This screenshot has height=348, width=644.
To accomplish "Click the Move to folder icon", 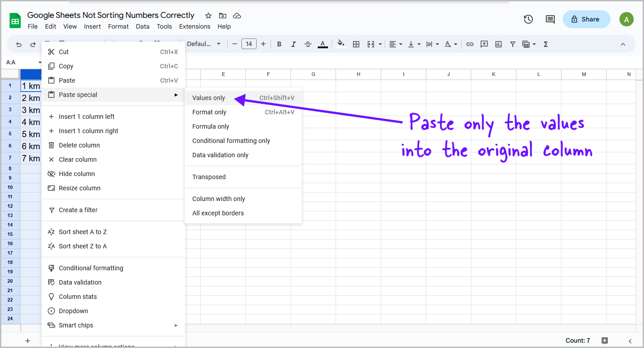I will click(223, 16).
